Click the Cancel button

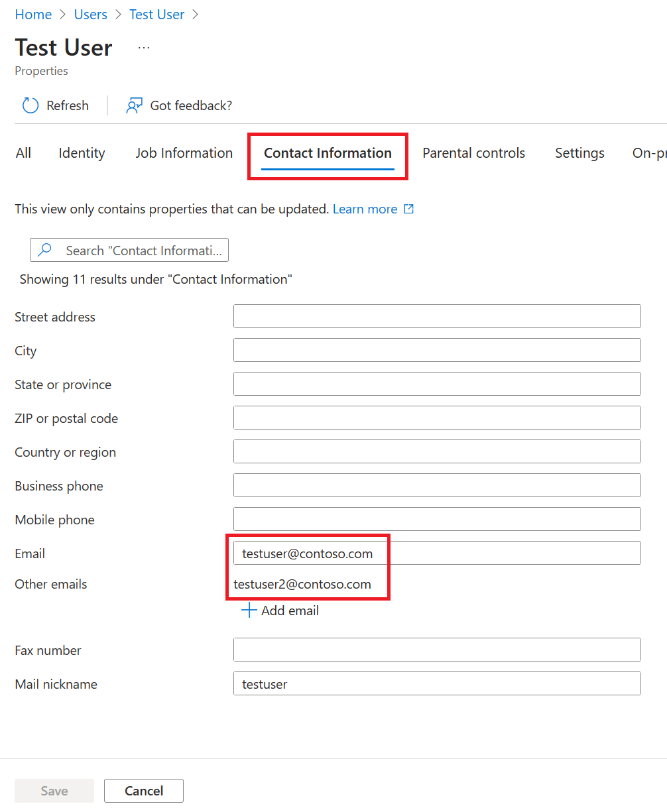tap(144, 791)
